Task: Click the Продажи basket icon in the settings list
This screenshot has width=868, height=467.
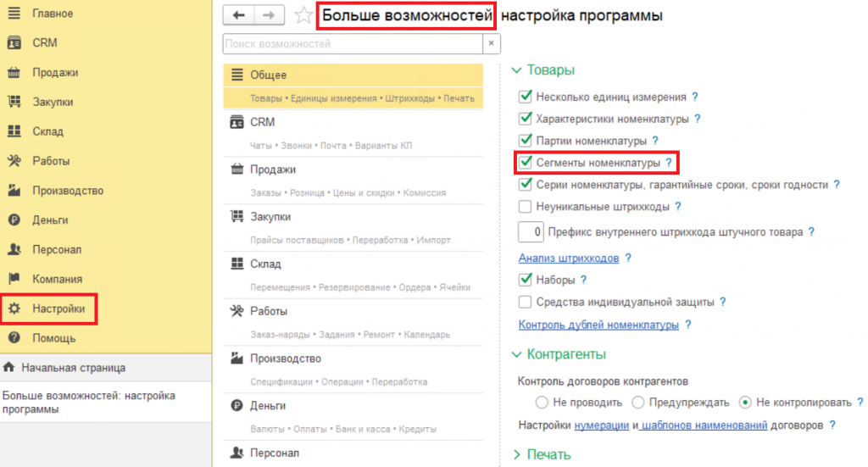Action: coord(237,170)
